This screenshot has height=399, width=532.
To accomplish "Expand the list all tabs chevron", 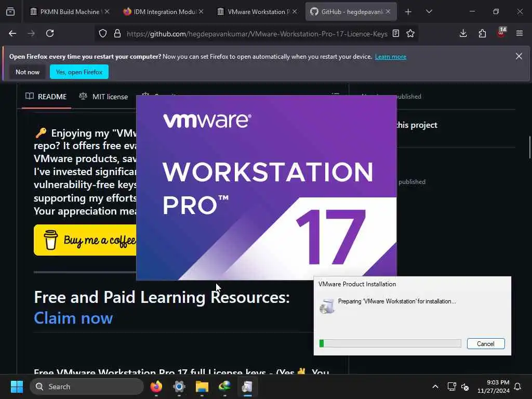I will pyautogui.click(x=429, y=12).
